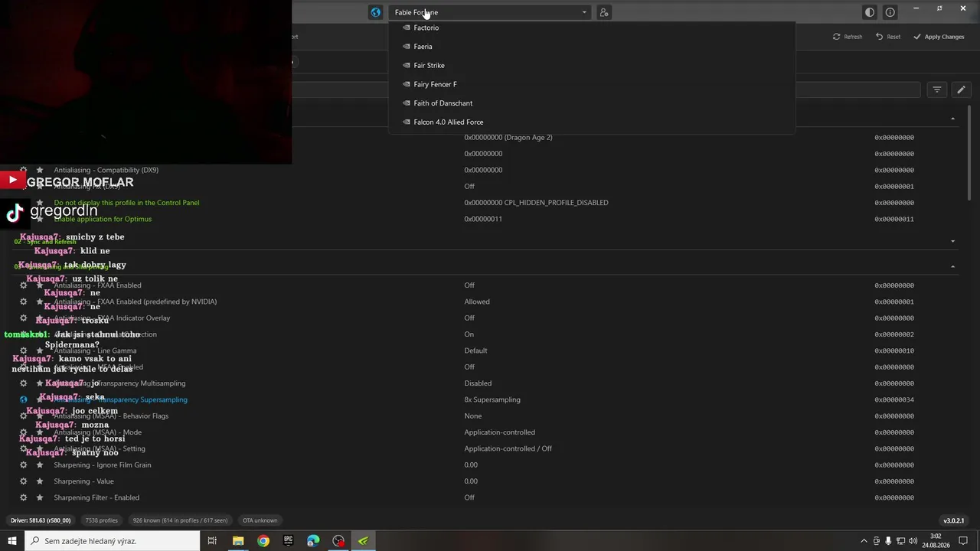Click gear icon of FXAA Indicator Overlay row

(23, 318)
